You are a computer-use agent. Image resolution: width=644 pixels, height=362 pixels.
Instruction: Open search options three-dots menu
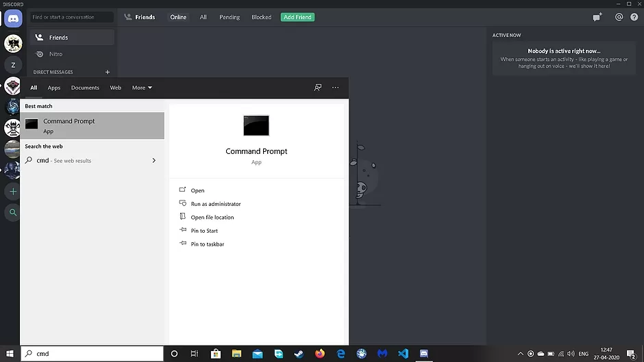point(336,88)
